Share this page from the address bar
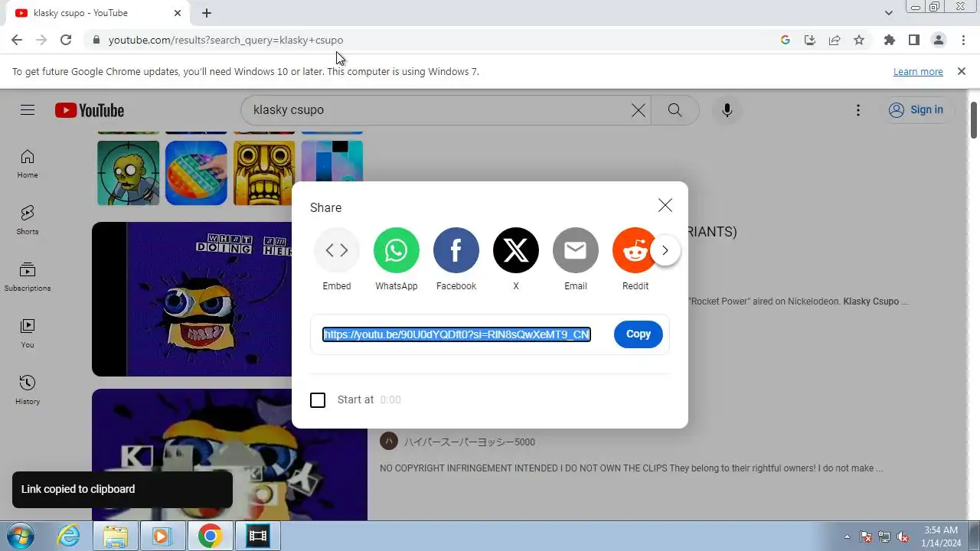 (835, 40)
